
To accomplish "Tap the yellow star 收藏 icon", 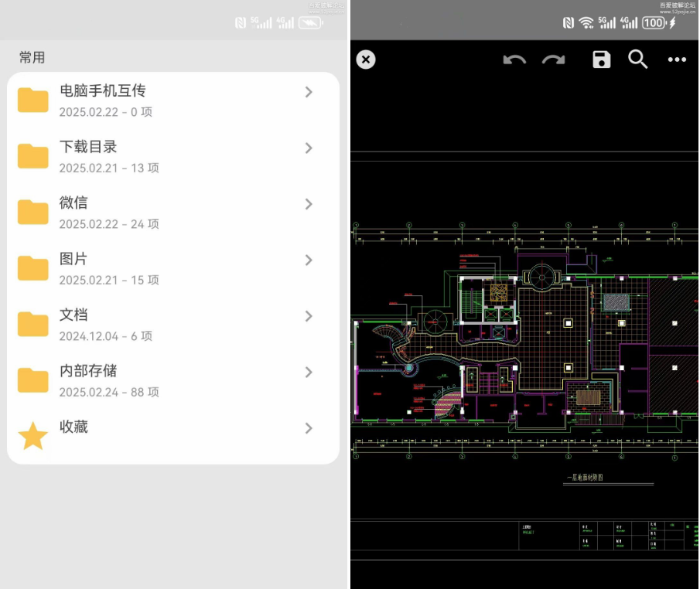I will [33, 436].
